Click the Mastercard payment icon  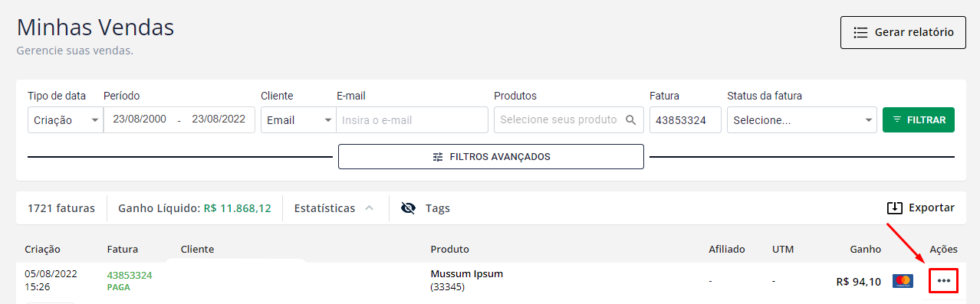point(903,281)
